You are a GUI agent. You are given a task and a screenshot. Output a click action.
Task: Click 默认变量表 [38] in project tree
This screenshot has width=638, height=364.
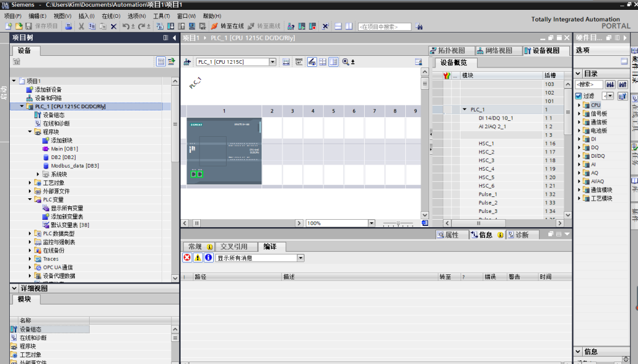(x=69, y=225)
